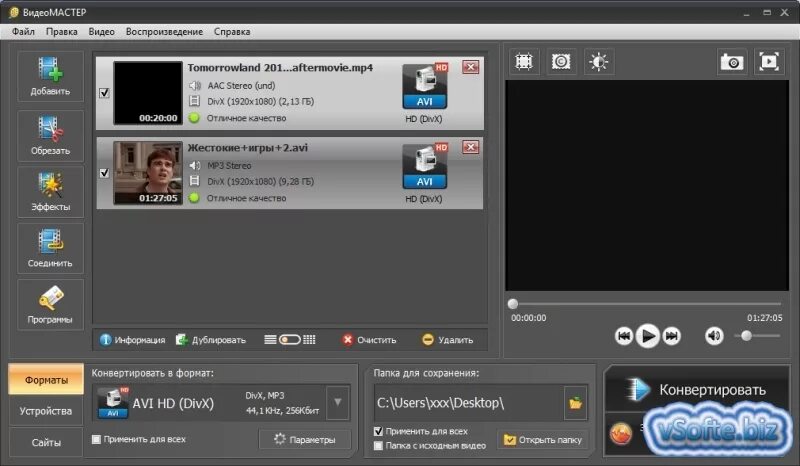Click the Дублировать duplicate button
This screenshot has height=466, width=800.
point(211,340)
